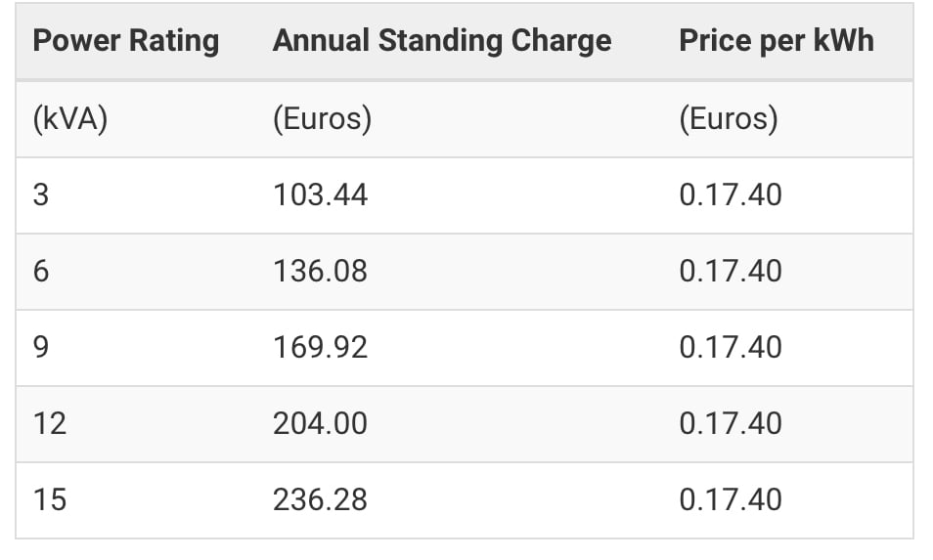Click the 3 kVA power rating cell
Viewport: 933px width, 560px height.
click(x=40, y=195)
